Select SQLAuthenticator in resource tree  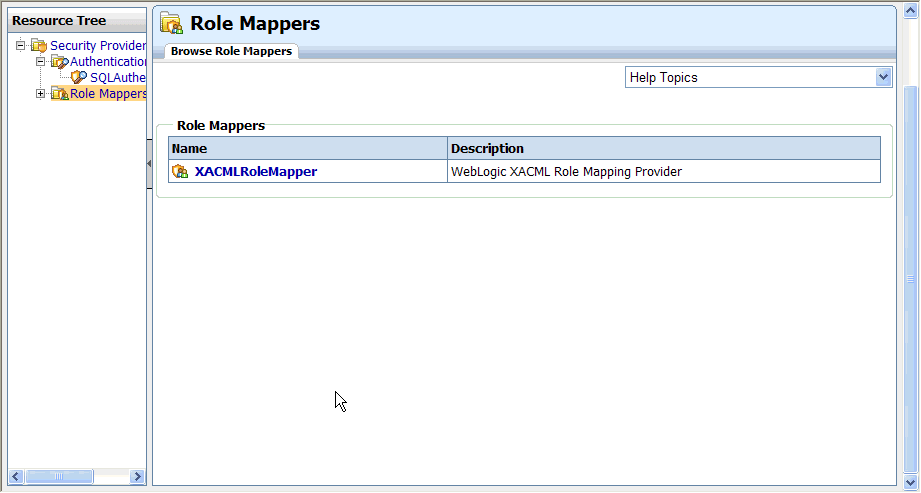117,77
